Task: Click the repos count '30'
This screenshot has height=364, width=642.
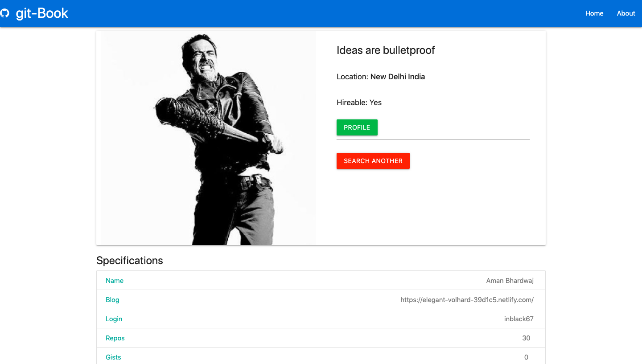Action: (526, 338)
